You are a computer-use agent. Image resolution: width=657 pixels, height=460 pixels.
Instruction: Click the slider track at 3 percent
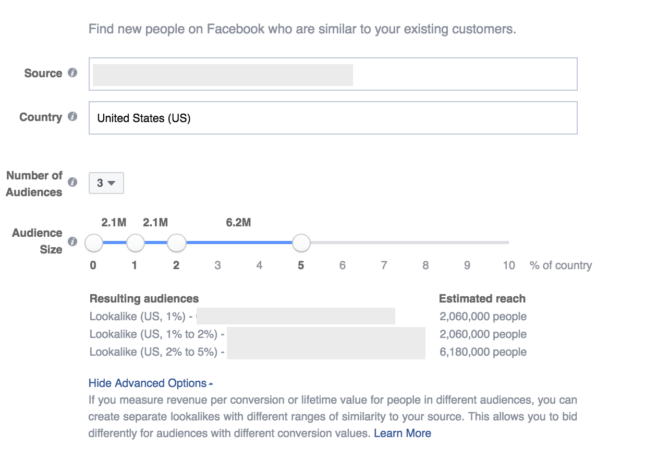(218, 243)
